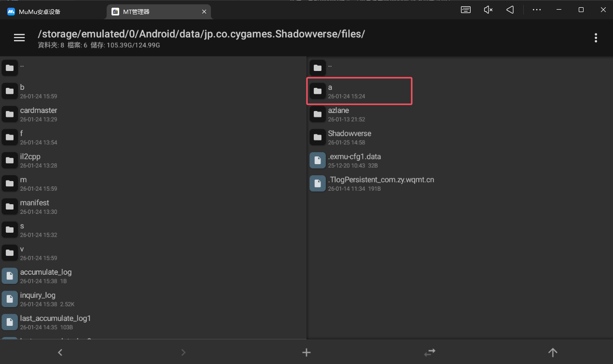
Task: Open folder named a in the right pane
Action: 330,87
